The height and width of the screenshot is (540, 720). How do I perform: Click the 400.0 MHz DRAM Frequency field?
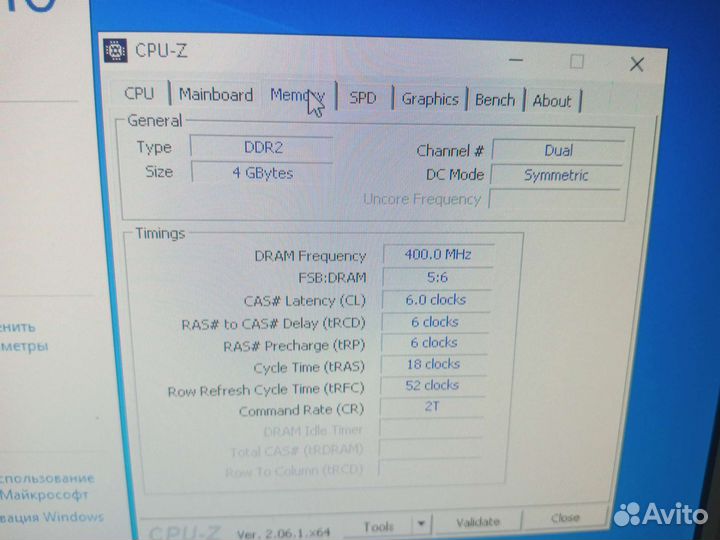pos(438,254)
